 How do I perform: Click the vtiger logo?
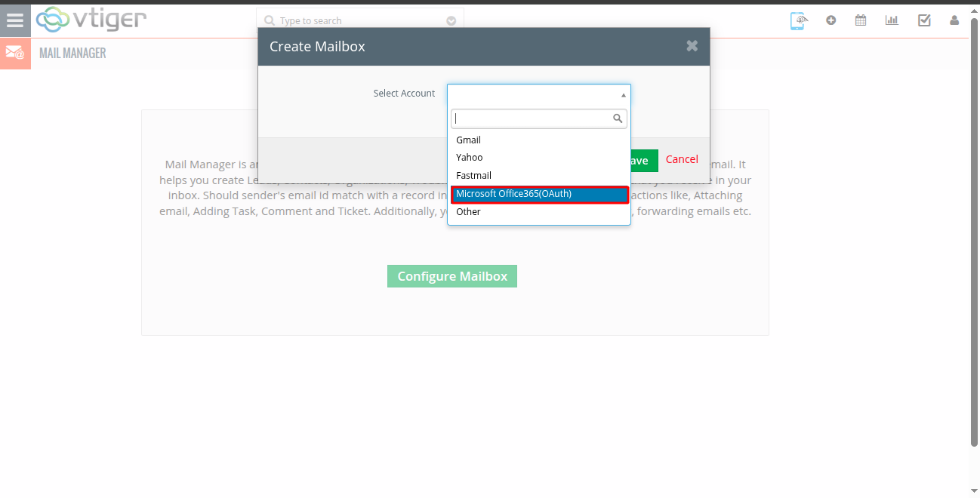pos(91,20)
